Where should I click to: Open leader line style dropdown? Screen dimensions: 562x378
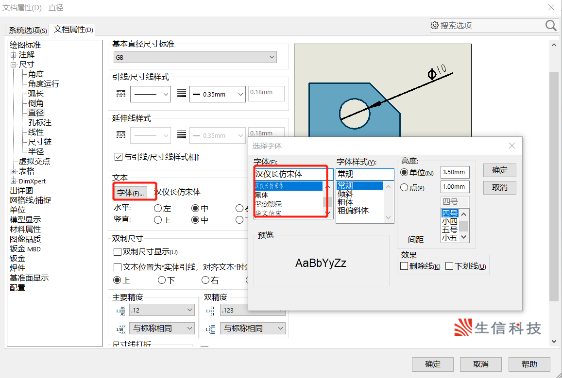click(150, 95)
